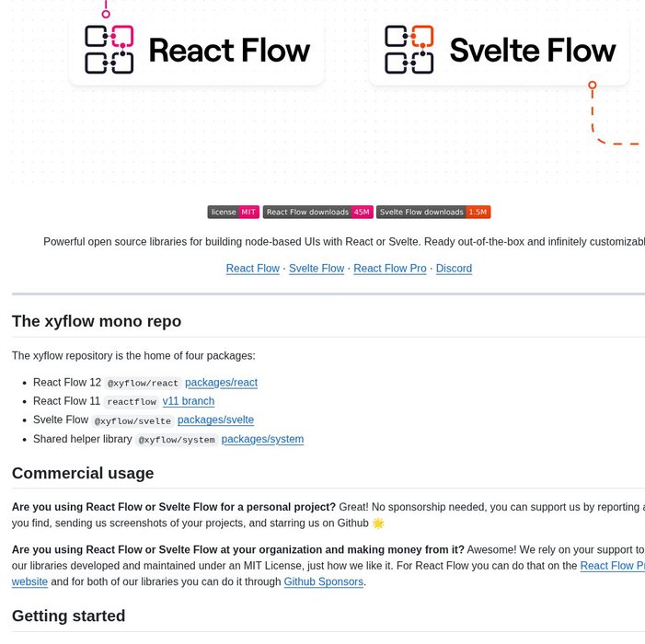This screenshot has width=645, height=644.
Task: Go to packages/react link
Action: point(221,383)
